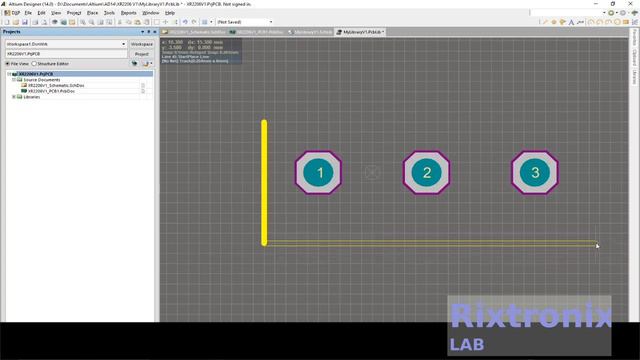This screenshot has height=360, width=640.
Task: Click the Move selection crosshair icon
Action: (x=165, y=22)
